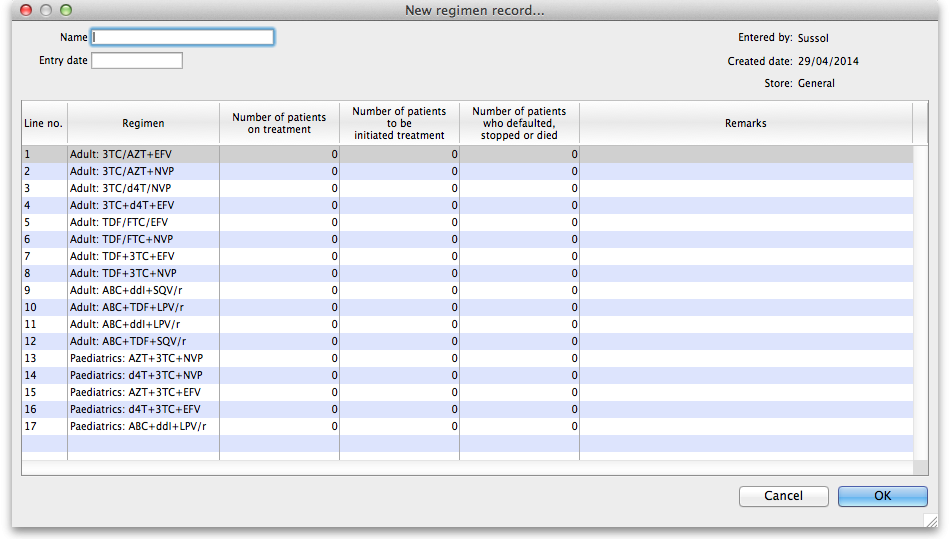Sort by Regimen column header

143,123
